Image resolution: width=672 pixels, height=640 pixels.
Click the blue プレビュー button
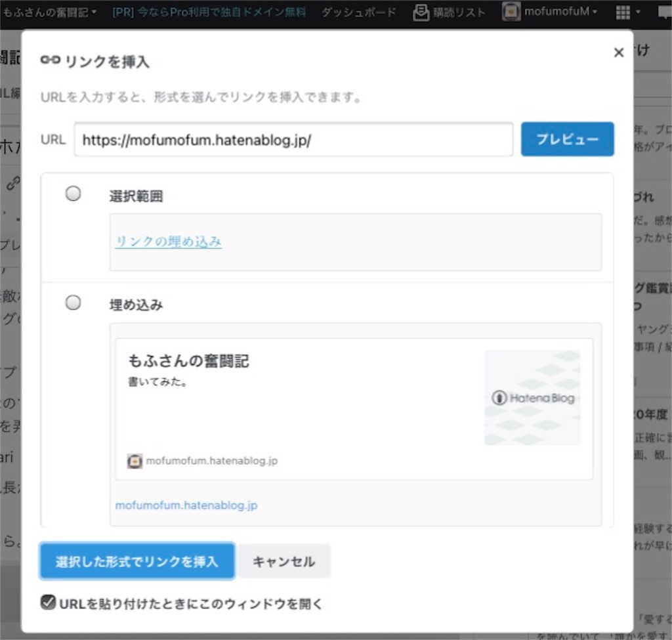coord(567,139)
